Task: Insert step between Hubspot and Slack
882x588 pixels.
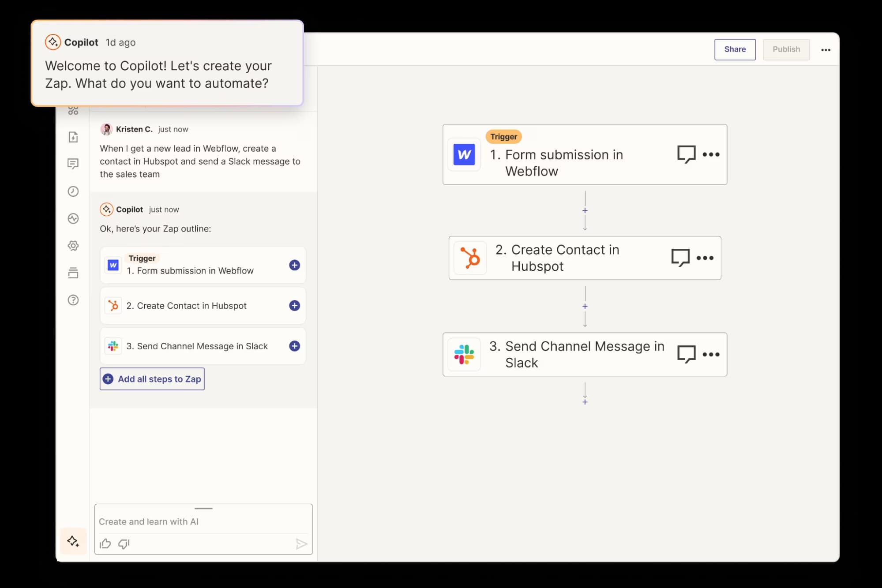Action: pos(585,306)
